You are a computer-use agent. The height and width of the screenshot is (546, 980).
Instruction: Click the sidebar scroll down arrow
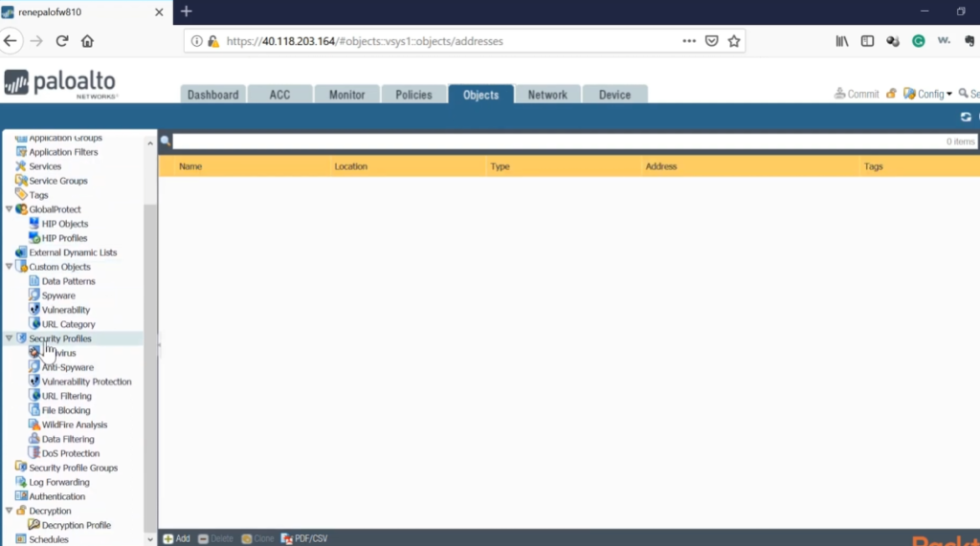tap(149, 539)
